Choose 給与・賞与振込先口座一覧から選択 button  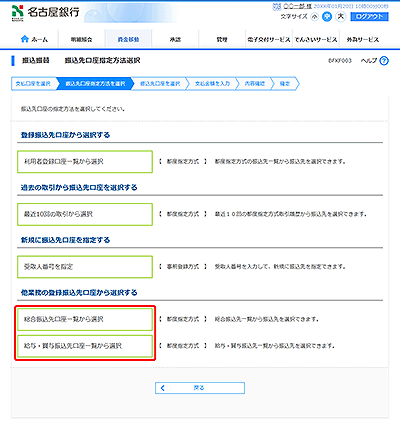pos(85,346)
